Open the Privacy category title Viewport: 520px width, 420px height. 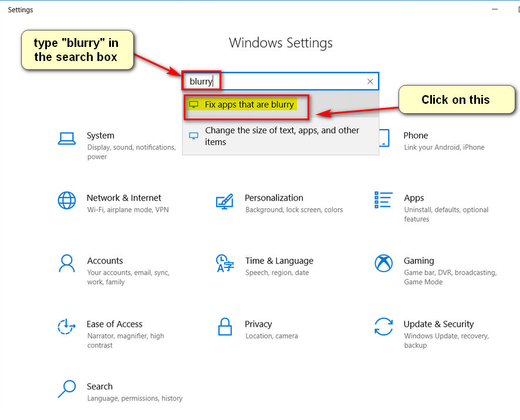tap(258, 324)
